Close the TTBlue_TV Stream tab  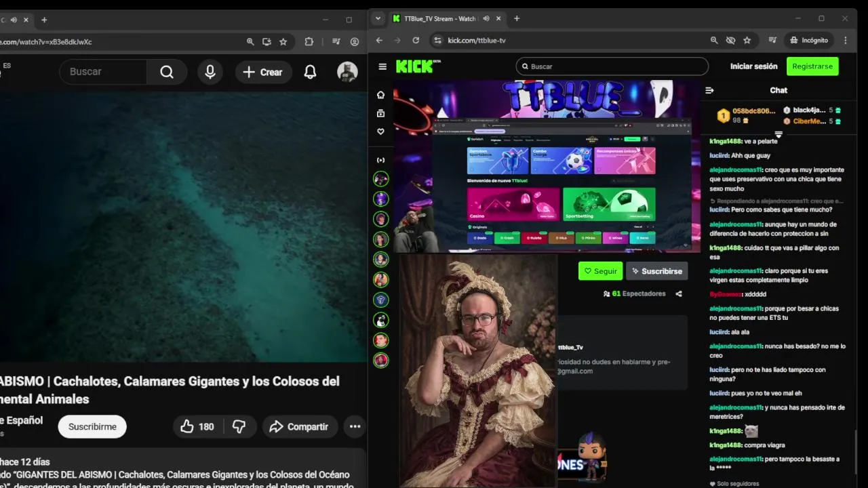pyautogui.click(x=498, y=18)
